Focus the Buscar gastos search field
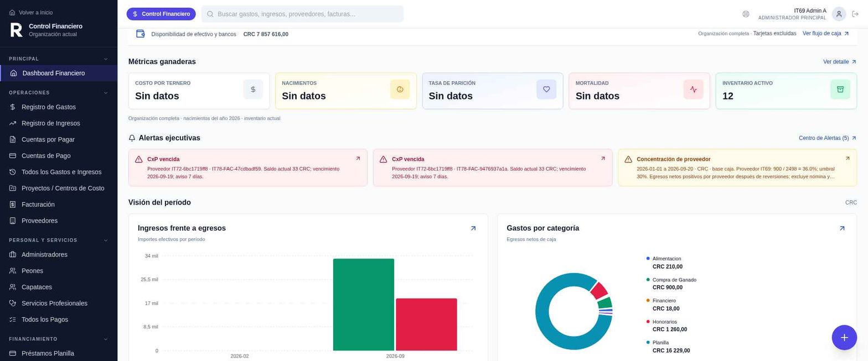 tap(302, 14)
